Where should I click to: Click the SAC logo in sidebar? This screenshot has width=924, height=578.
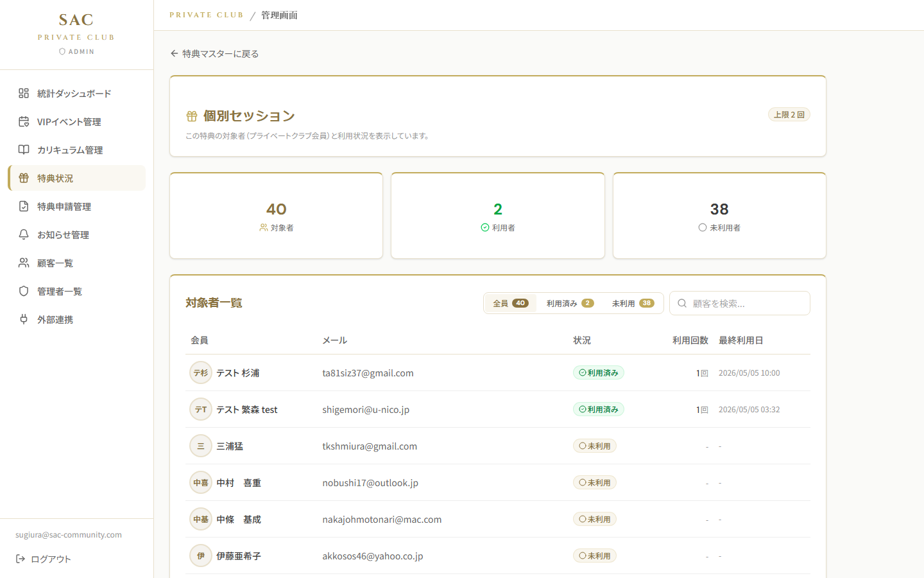click(x=76, y=20)
